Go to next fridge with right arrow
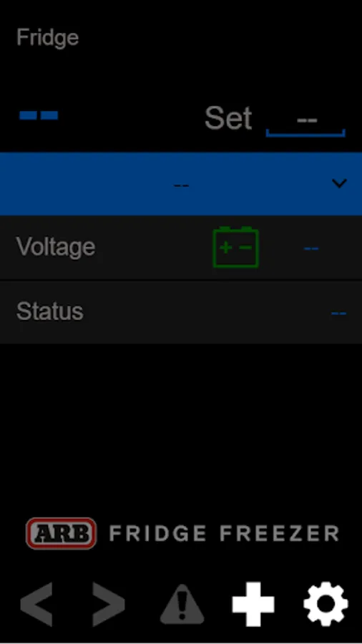The width and height of the screenshot is (362, 644). (108, 604)
